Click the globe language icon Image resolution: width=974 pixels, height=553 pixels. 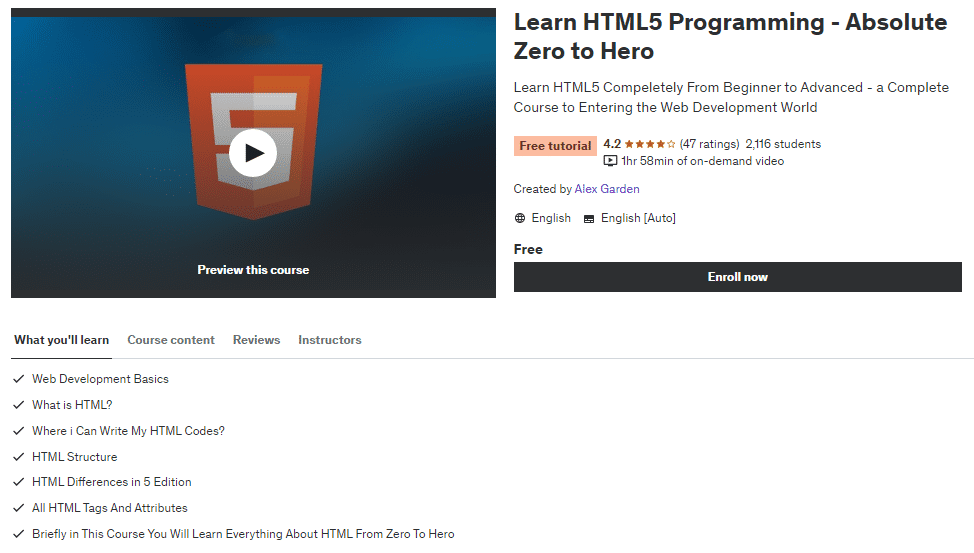coord(520,218)
